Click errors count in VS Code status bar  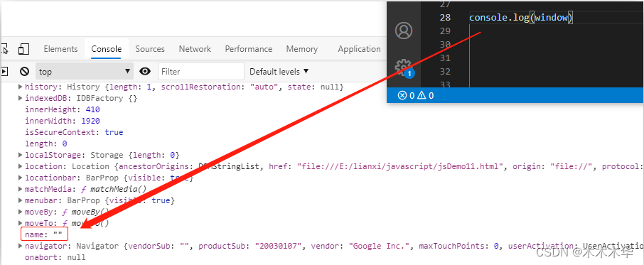pyautogui.click(x=406, y=96)
